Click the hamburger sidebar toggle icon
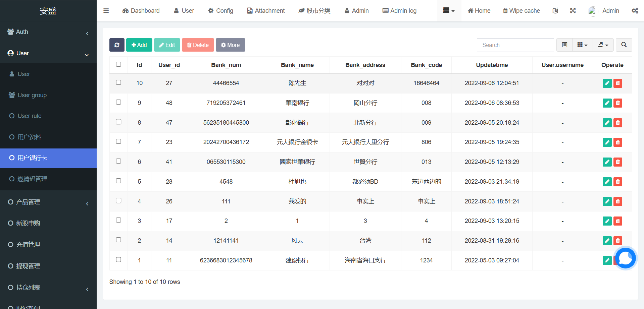This screenshot has height=309, width=644. (106, 11)
